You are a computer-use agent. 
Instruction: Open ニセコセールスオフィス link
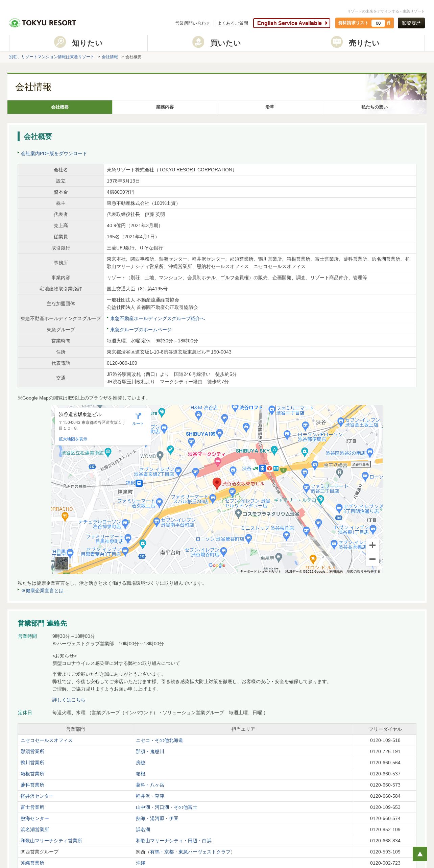pyautogui.click(x=47, y=740)
